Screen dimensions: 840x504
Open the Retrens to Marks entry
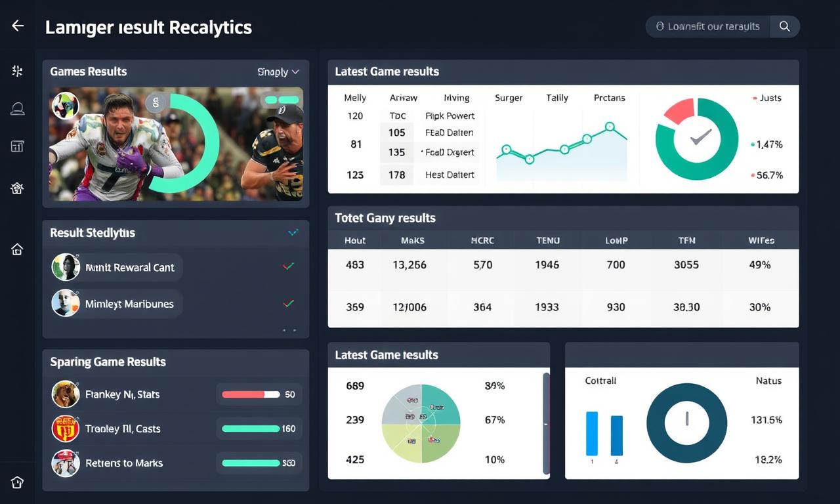tap(124, 463)
